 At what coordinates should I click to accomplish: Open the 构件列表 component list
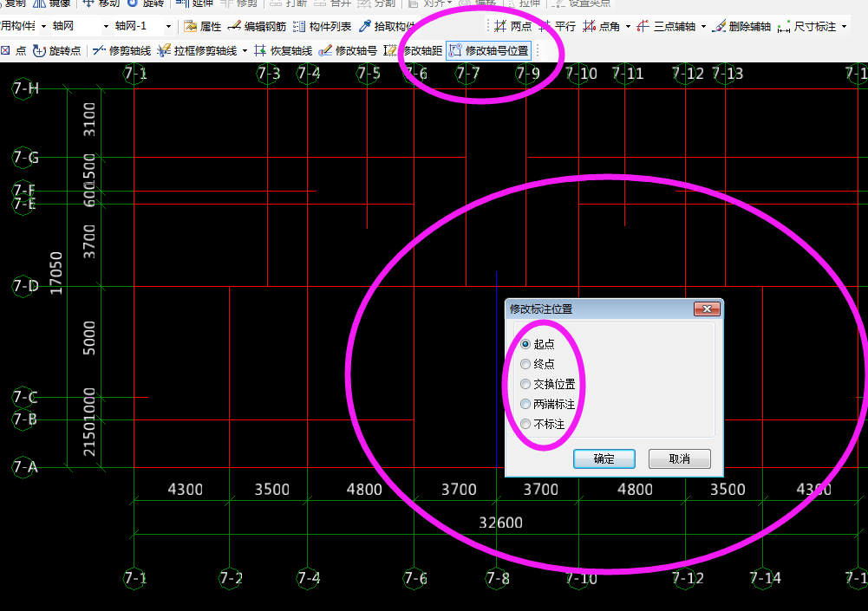(323, 26)
